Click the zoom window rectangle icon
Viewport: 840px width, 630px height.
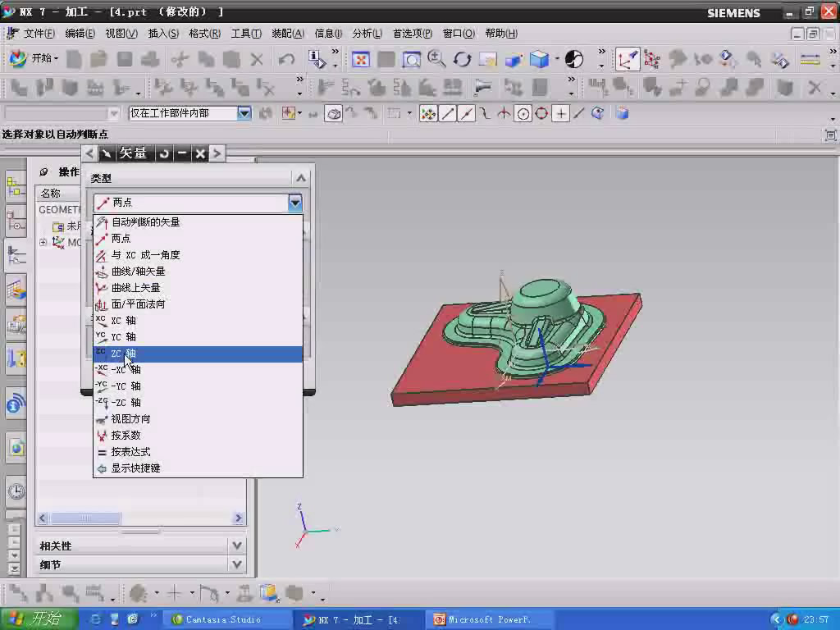412,59
